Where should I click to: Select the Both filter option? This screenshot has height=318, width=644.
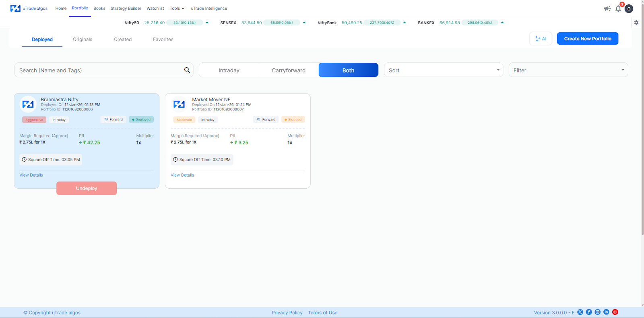click(349, 70)
